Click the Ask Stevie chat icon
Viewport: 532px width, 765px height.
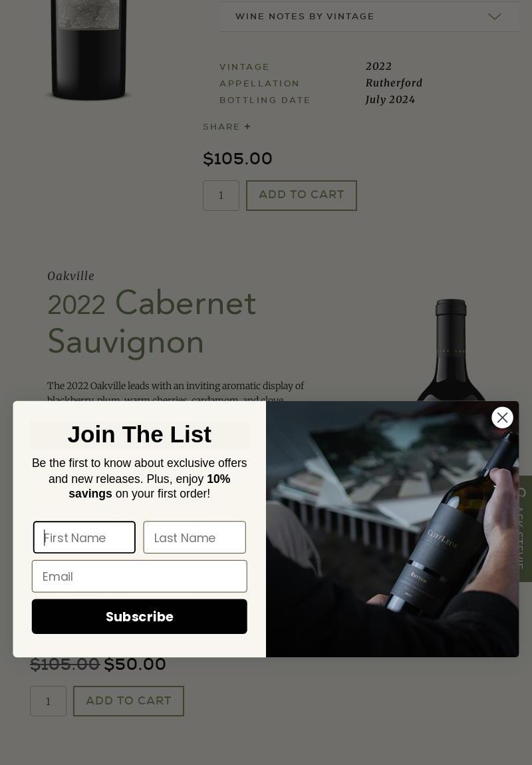(522, 493)
